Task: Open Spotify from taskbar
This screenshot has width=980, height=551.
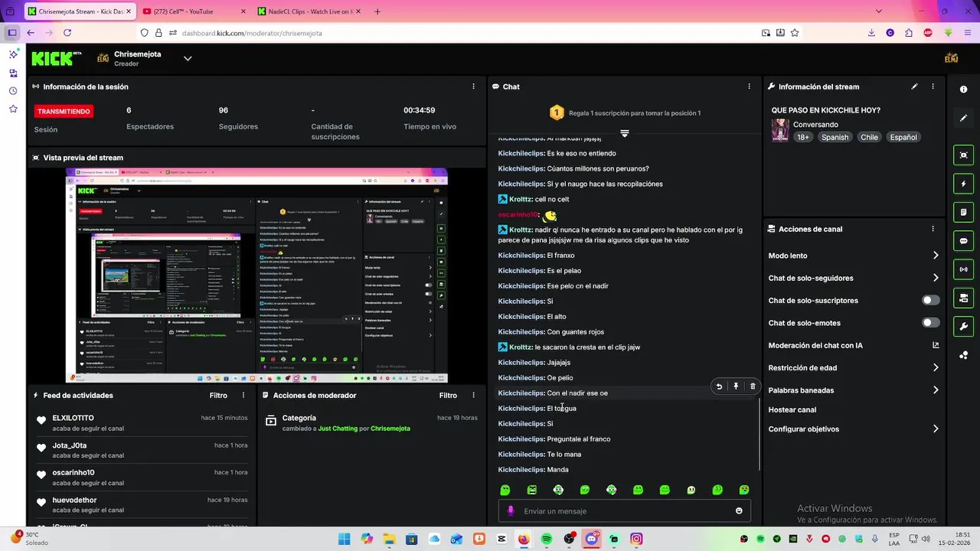Action: point(547,539)
